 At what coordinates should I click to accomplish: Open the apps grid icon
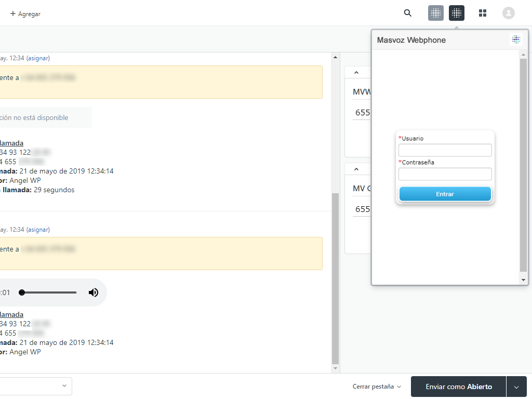(x=483, y=13)
